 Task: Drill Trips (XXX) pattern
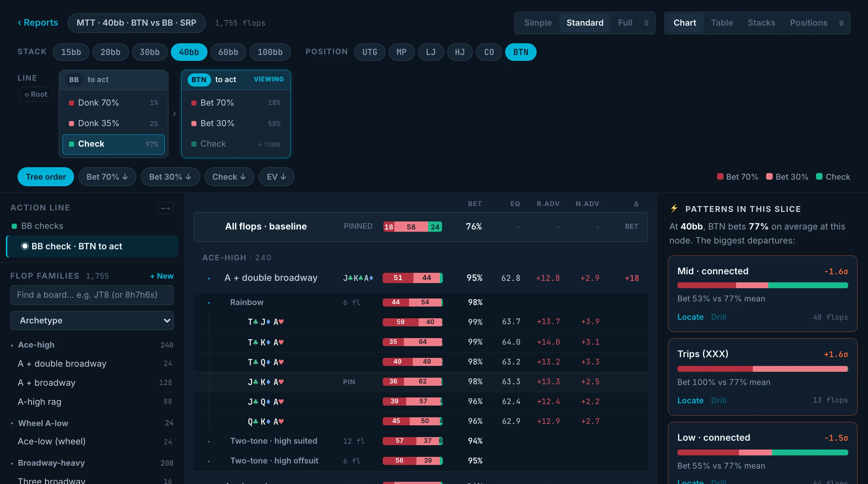coord(718,401)
